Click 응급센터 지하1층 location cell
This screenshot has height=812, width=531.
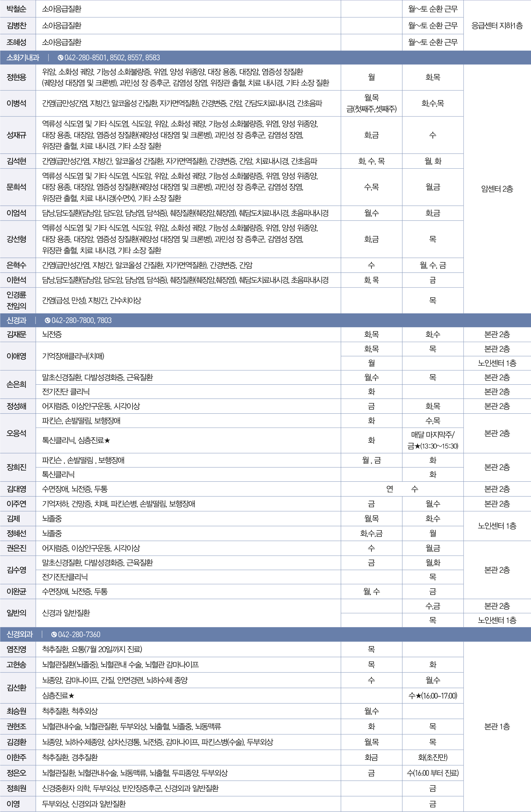[x=497, y=26]
